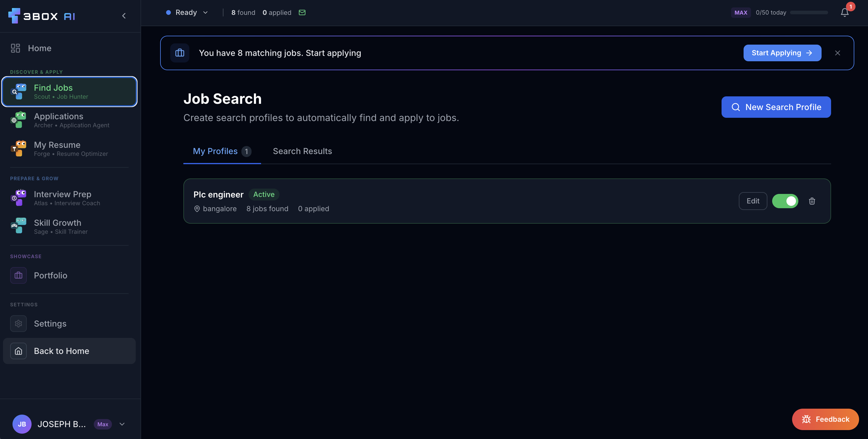Open Interview Prep Atlas icon
This screenshot has height=439, width=868.
tap(18, 198)
